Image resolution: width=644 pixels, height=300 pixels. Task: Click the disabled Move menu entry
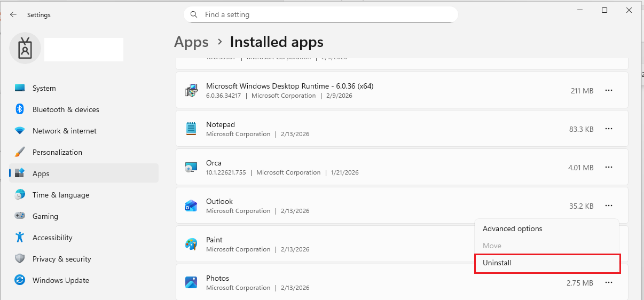[547, 246]
